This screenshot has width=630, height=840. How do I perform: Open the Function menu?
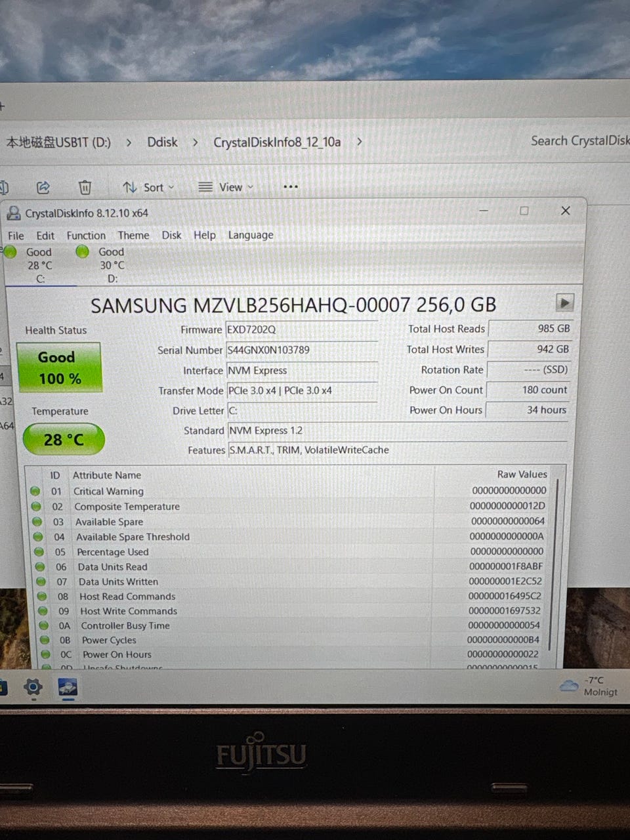[86, 236]
